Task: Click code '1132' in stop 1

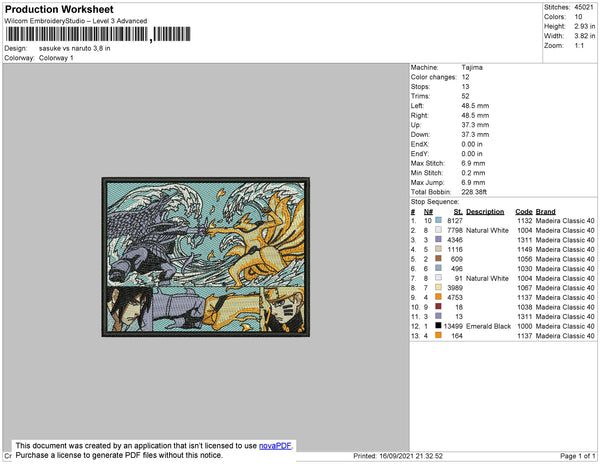Action: click(525, 221)
